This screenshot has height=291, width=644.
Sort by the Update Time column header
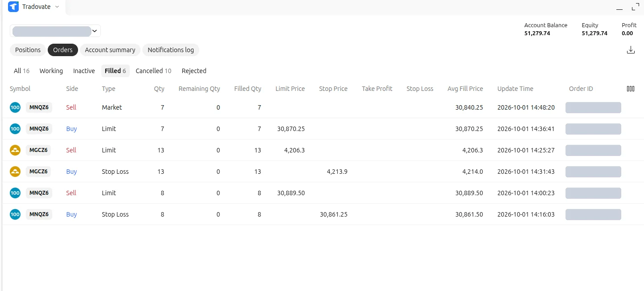(x=515, y=89)
